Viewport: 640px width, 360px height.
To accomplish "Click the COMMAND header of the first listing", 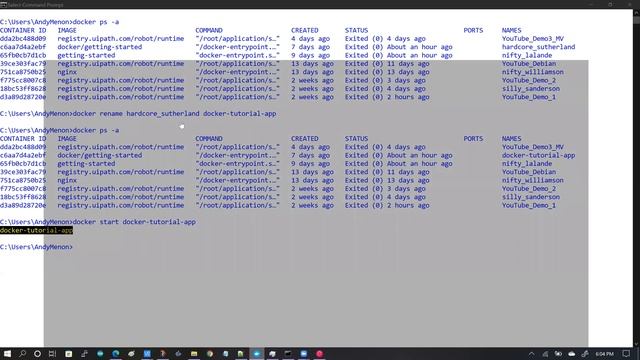I will (x=209, y=30).
